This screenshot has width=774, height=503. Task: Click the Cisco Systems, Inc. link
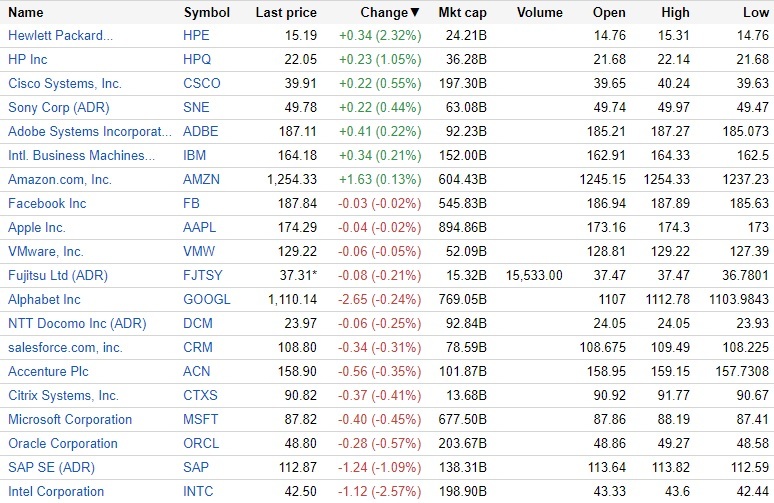click(x=65, y=84)
